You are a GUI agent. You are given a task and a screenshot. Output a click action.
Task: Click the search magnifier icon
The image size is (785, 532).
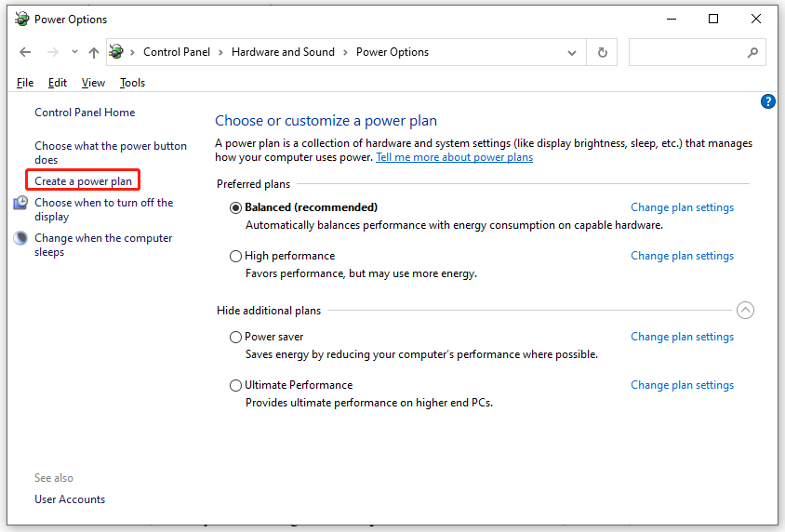[x=752, y=53]
